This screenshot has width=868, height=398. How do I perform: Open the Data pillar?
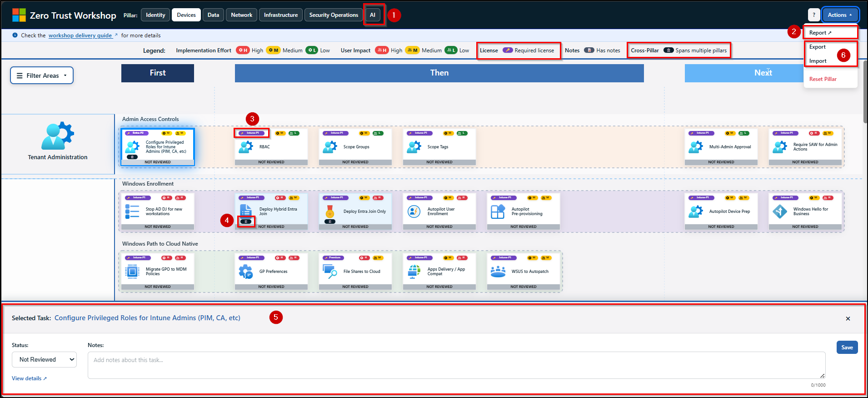(x=213, y=15)
